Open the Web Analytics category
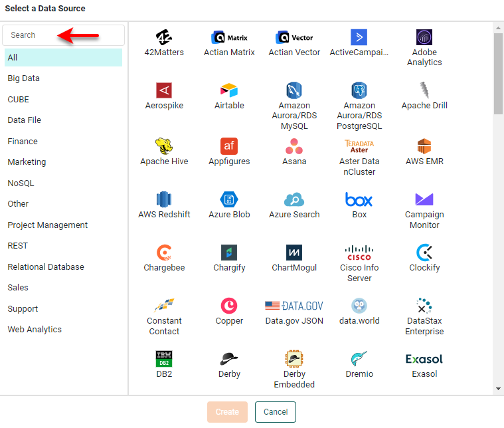 (35, 330)
